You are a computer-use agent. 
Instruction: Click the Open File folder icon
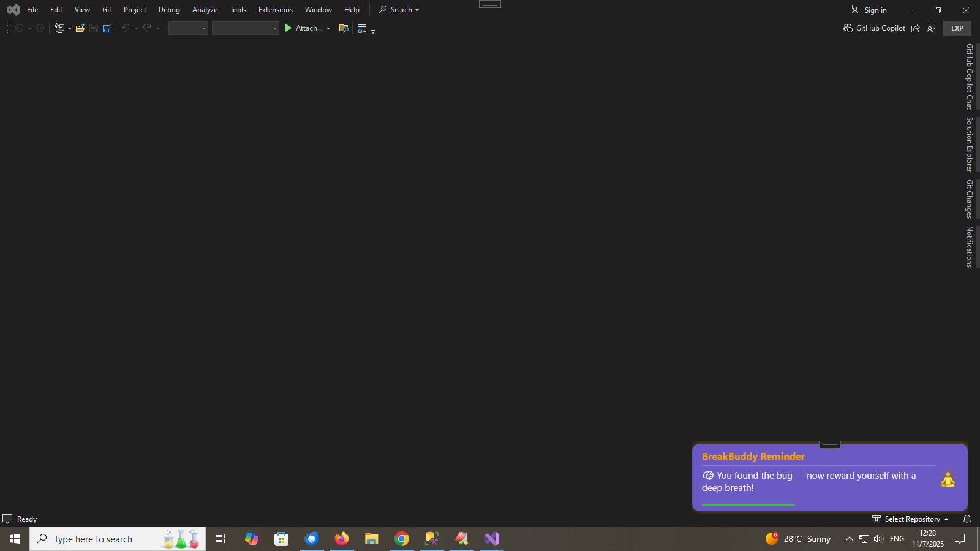[x=80, y=28]
